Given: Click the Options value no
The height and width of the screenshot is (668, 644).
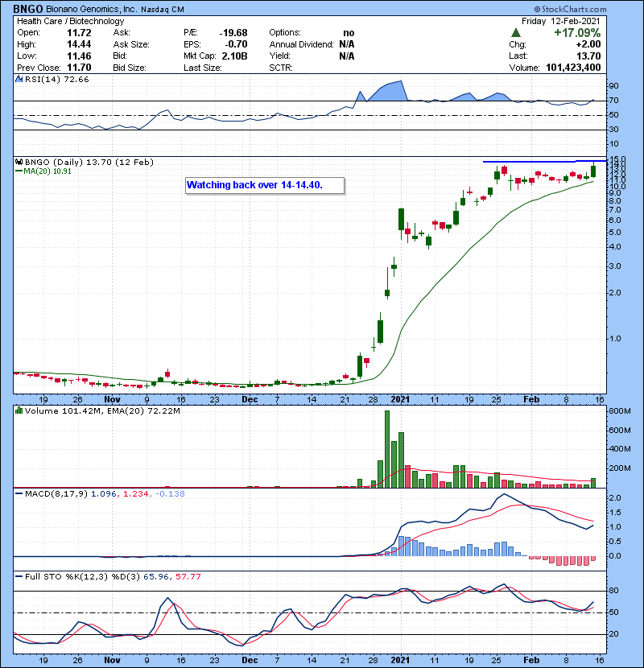Looking at the screenshot, I should [x=349, y=33].
